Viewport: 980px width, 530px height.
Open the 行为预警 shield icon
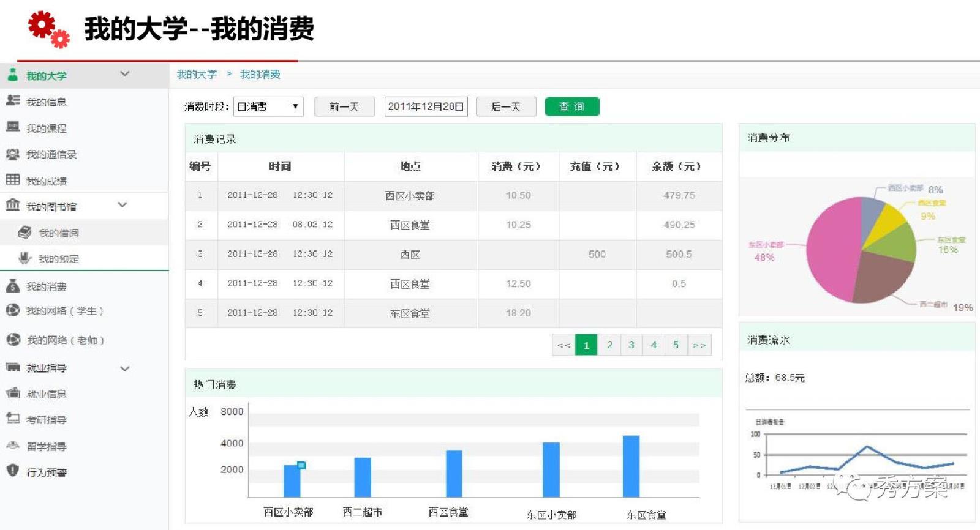coord(13,471)
